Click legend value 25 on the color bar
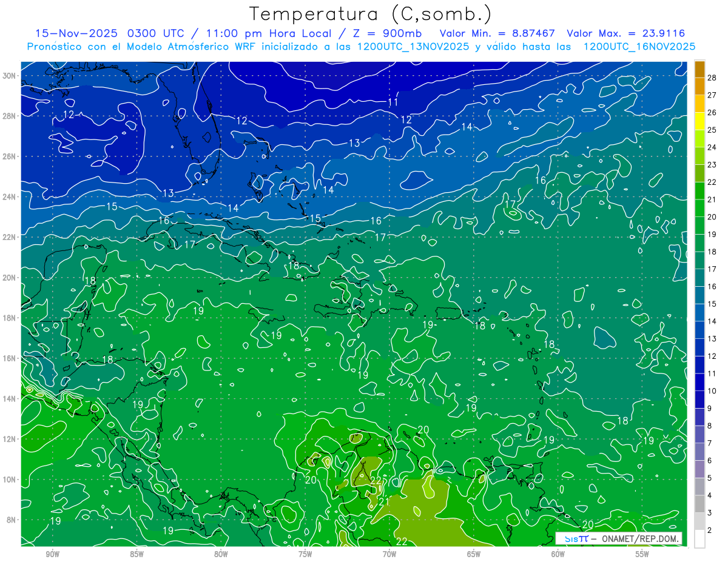The height and width of the screenshot is (562, 728). tap(712, 129)
